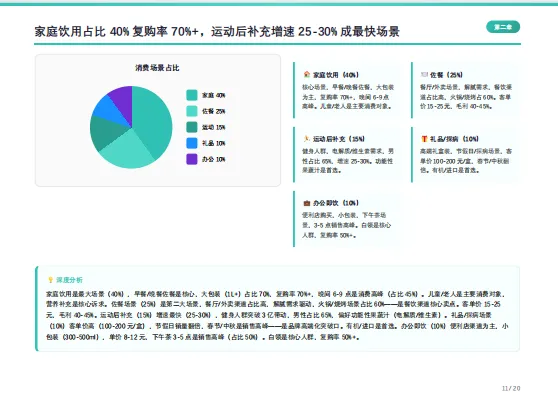Select the light teal 佐餐 25% legend swatch

pyautogui.click(x=192, y=111)
